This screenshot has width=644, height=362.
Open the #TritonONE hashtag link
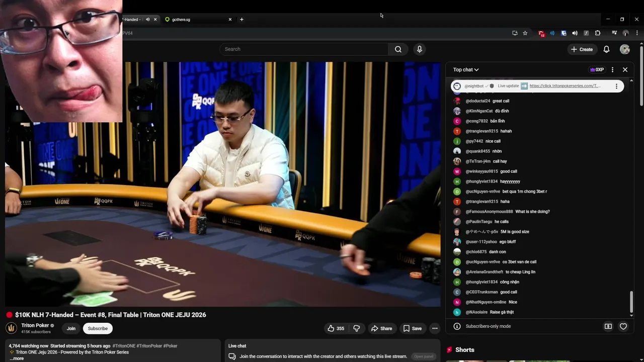point(124,346)
